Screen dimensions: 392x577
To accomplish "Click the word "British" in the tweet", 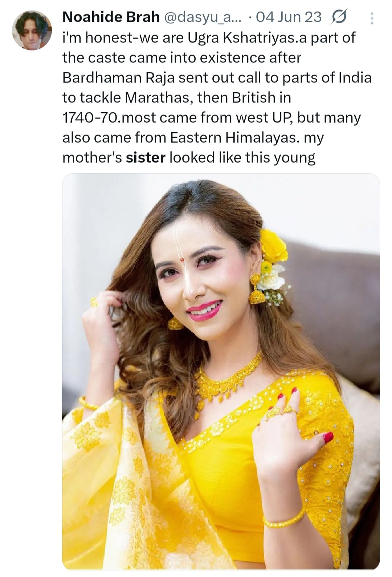I will [x=254, y=98].
